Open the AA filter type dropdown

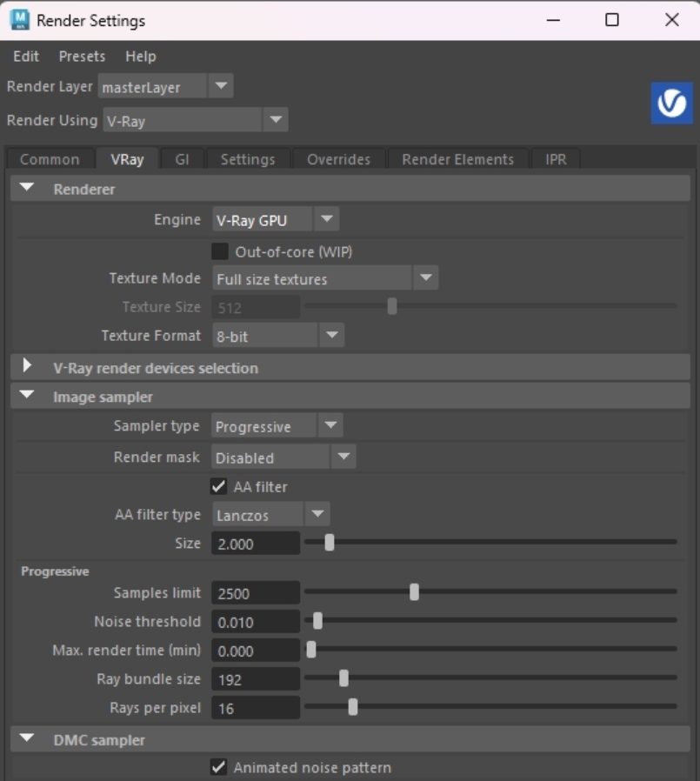click(318, 514)
